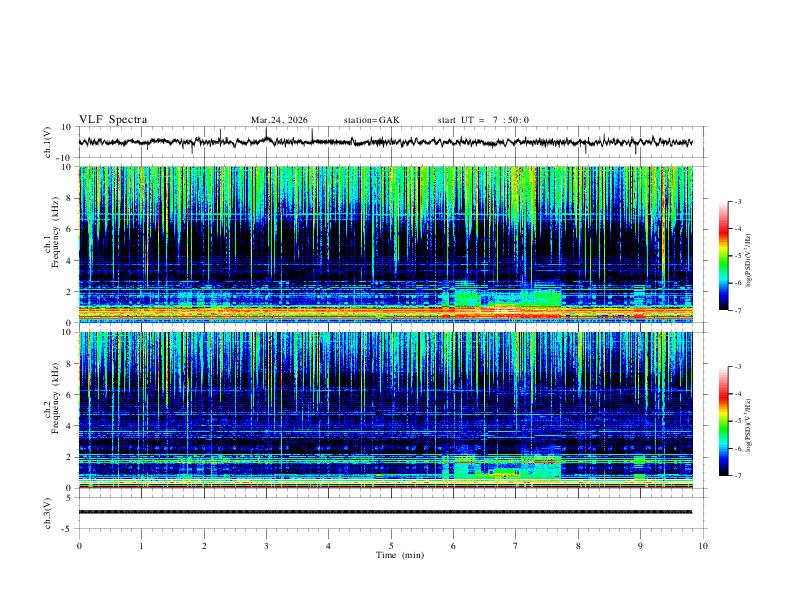Click the "8" tick on the time axis

[x=578, y=546]
